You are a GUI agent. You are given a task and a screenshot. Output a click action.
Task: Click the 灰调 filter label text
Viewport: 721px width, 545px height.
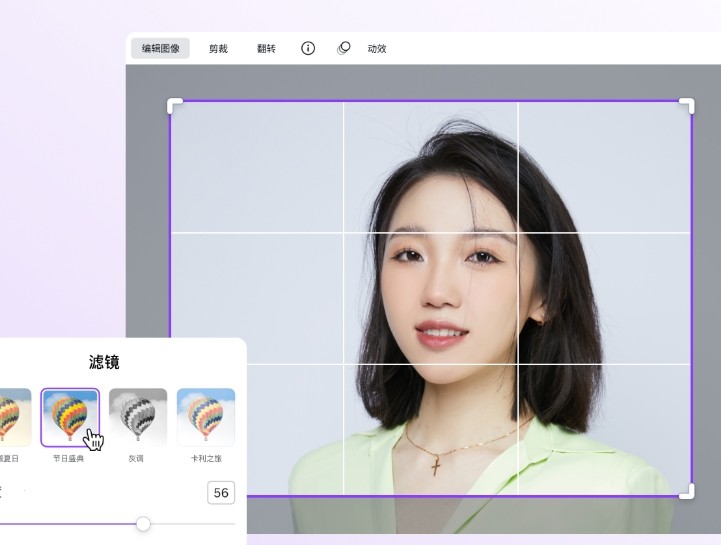138,459
